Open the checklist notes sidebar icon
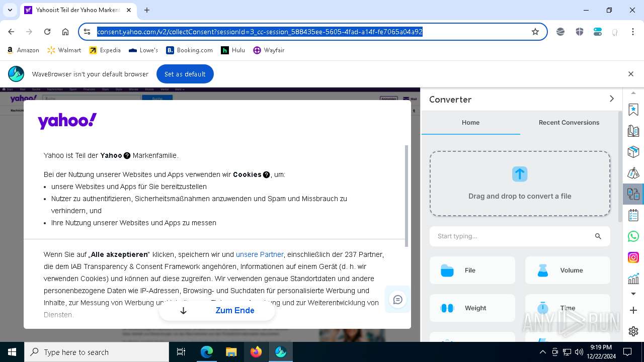 (x=633, y=215)
